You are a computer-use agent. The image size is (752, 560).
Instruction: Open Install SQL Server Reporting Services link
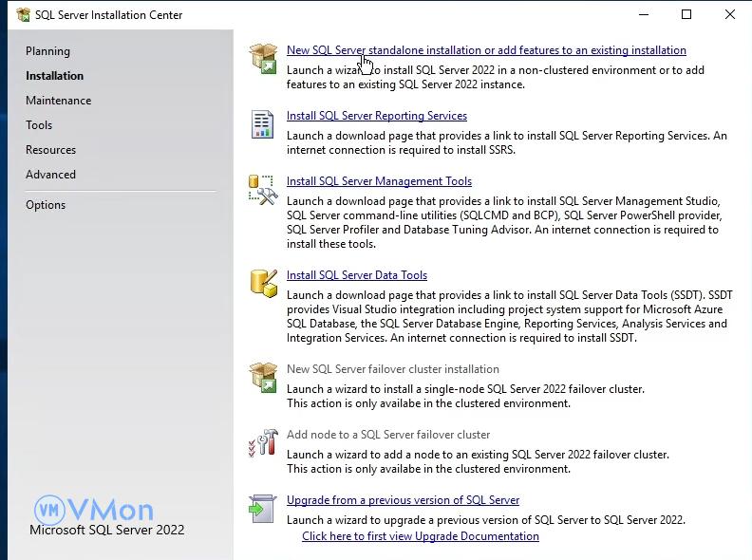click(377, 116)
